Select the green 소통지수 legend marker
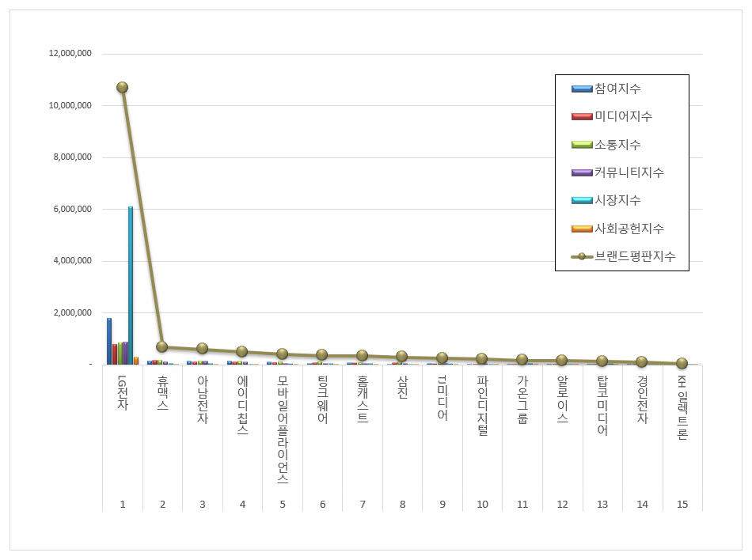Image resolution: width=752 pixels, height=560 pixels. pos(581,145)
